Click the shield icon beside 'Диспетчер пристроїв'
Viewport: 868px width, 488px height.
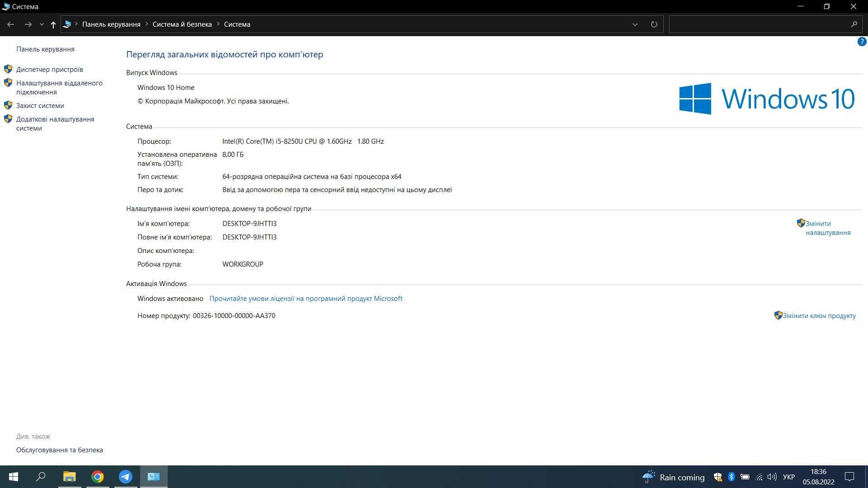[8, 69]
